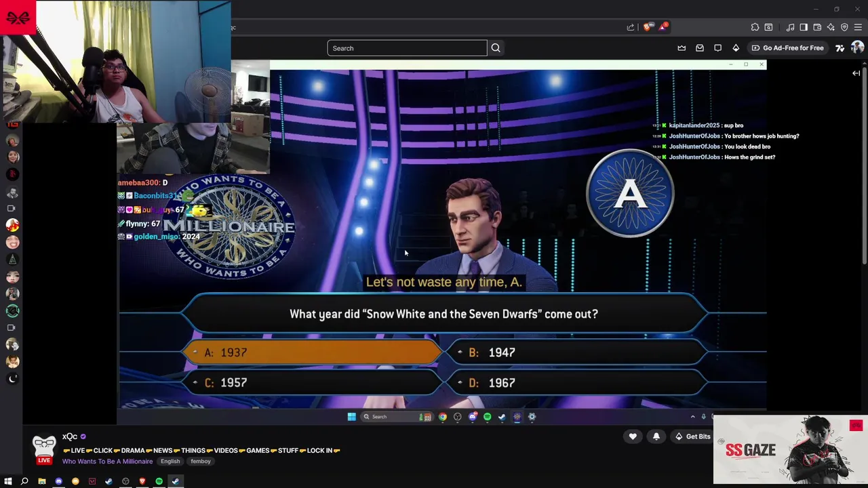
Task: Click the moon icon at sidebar bottom
Action: 12,379
